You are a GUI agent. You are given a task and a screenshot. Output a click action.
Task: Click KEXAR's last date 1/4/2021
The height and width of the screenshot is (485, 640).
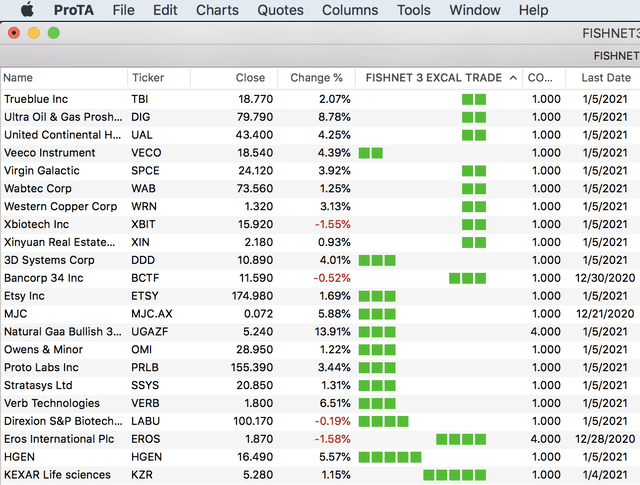pos(605,475)
